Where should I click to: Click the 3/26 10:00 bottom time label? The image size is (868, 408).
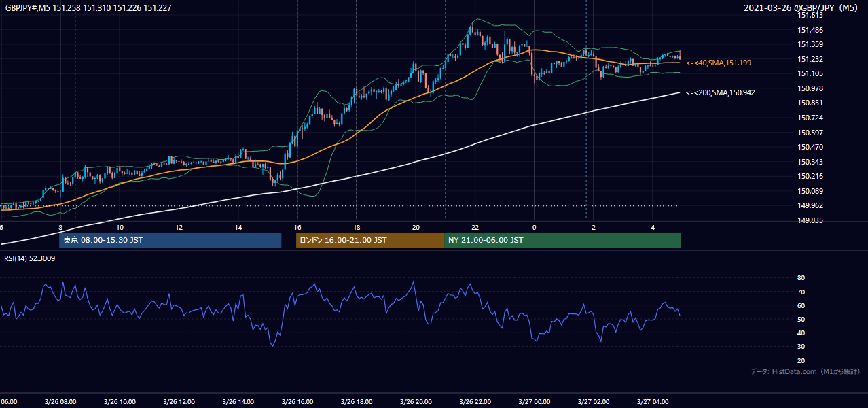point(120,402)
